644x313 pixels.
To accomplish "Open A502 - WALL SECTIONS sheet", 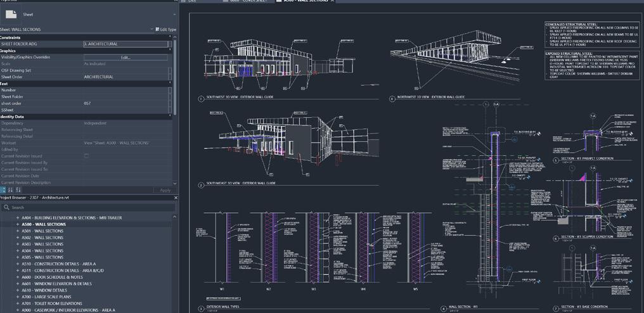I will (42, 238).
